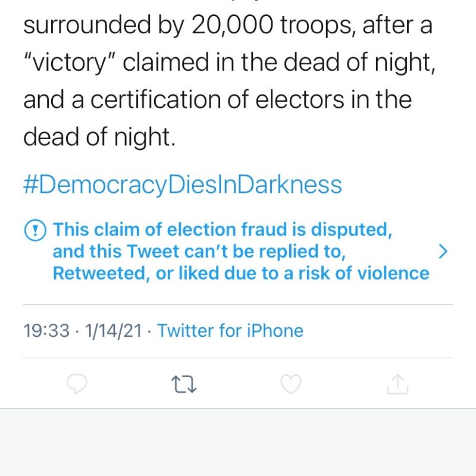Tap "This claim of election fraud is disputed"
Screen dimensions: 476x476
click(223, 230)
